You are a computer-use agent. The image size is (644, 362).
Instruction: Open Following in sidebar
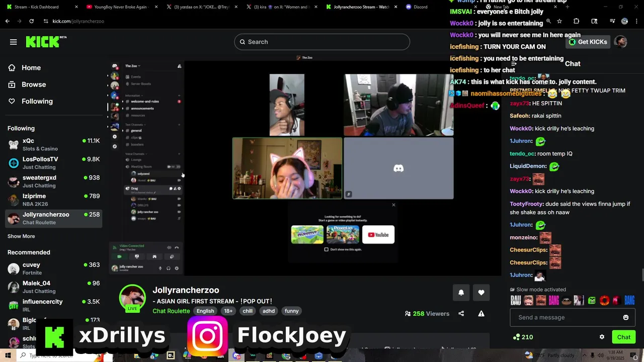37,101
